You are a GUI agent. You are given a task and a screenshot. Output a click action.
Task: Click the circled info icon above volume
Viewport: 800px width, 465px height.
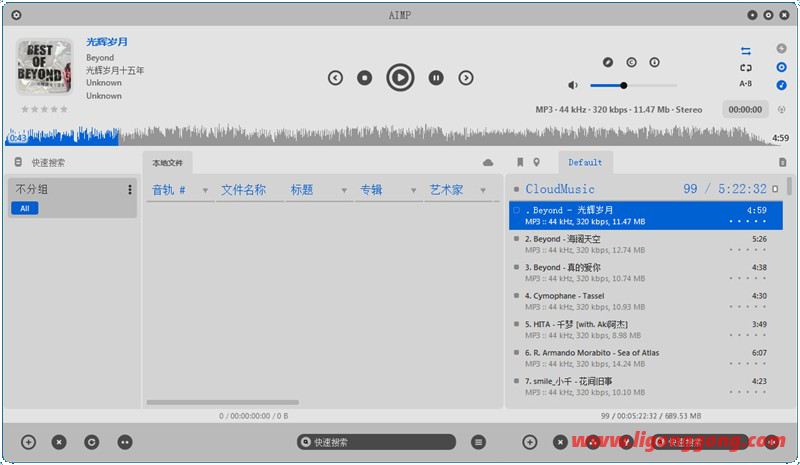(x=655, y=62)
